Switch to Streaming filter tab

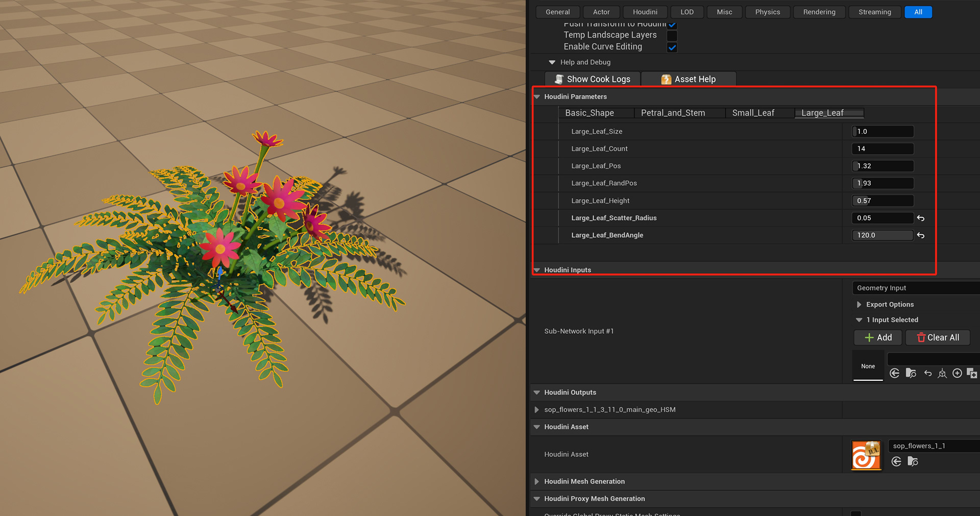click(x=875, y=12)
